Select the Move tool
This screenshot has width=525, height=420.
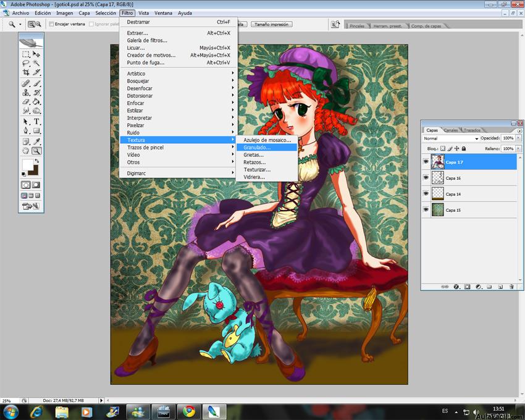(x=36, y=54)
